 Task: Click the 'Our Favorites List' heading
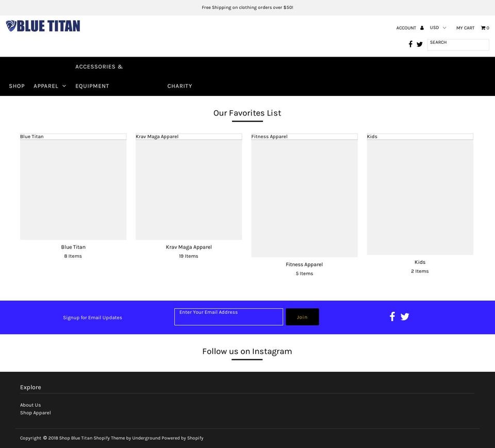247,113
